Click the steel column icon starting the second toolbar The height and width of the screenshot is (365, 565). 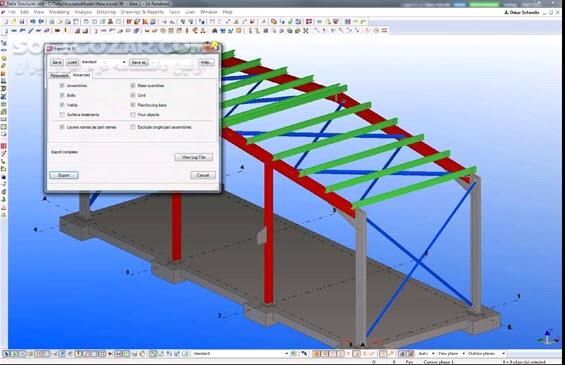6,31
